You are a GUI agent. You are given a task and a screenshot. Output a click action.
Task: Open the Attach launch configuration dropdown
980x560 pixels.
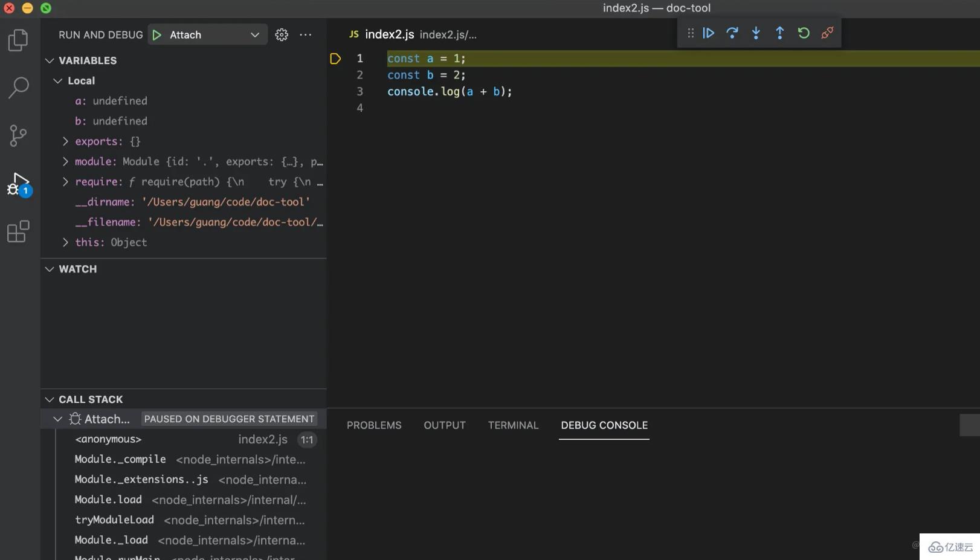tap(208, 35)
